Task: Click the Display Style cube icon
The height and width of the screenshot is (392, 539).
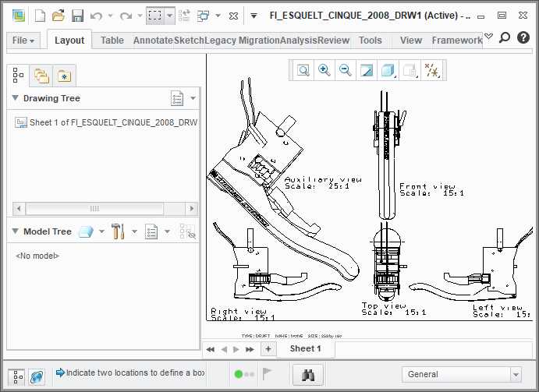Action: pos(388,70)
